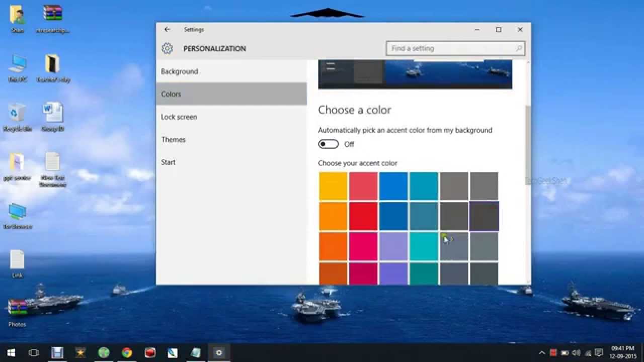The height and width of the screenshot is (362, 644).
Task: Toggle automatic accent color switch
Action: (329, 144)
